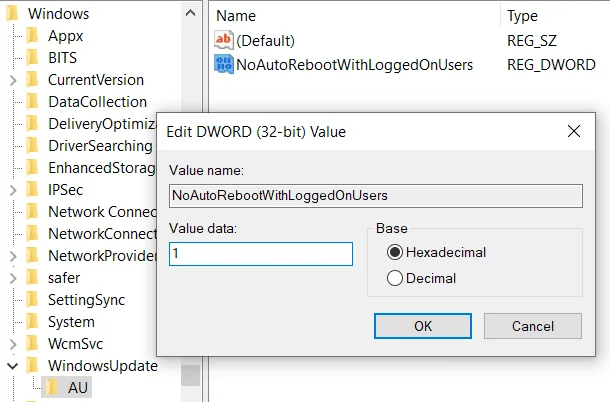Click the DriverSearching folder icon
The image size is (610, 402).
(32, 146)
